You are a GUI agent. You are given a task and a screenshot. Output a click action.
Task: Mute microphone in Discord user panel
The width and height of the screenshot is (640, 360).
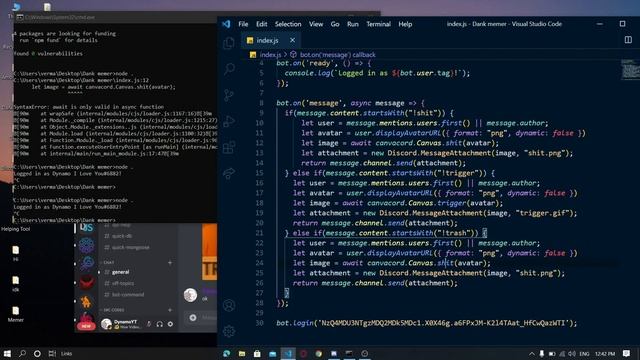(149, 324)
